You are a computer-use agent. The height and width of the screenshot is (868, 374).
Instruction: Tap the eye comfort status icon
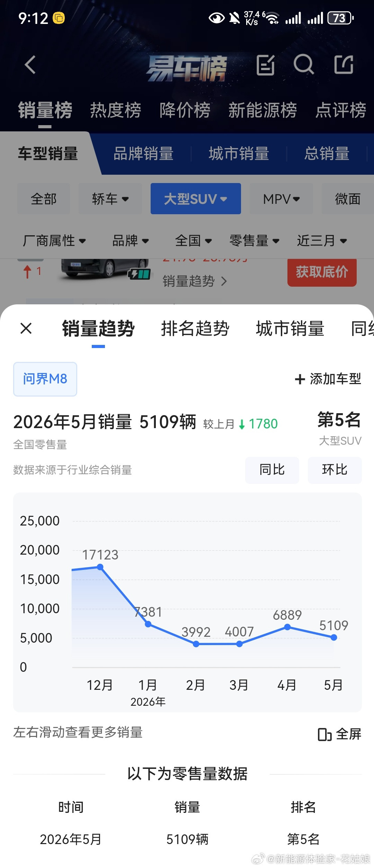coord(217,18)
